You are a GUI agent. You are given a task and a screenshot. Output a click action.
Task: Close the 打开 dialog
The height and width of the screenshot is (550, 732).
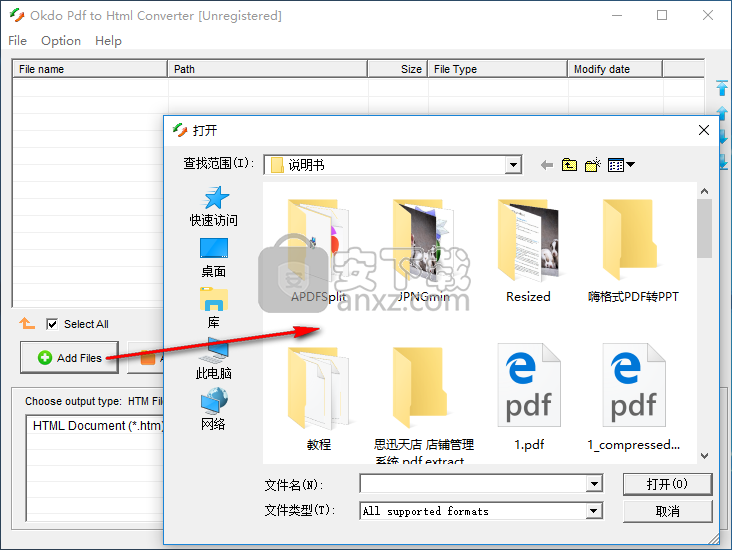coord(704,130)
